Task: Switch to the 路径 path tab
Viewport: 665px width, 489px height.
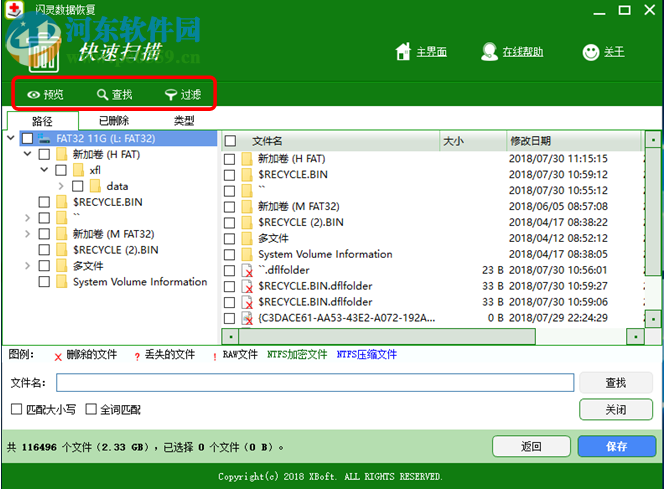Action: click(43, 121)
